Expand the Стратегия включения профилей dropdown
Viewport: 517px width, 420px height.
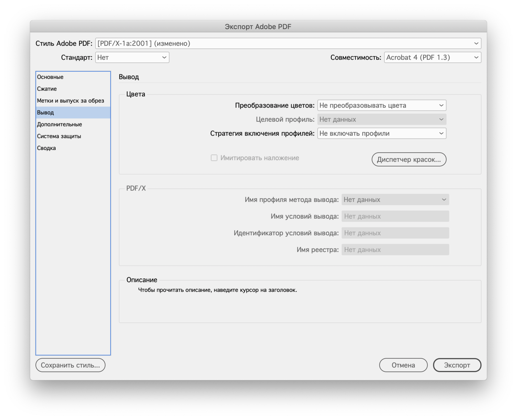pos(382,133)
